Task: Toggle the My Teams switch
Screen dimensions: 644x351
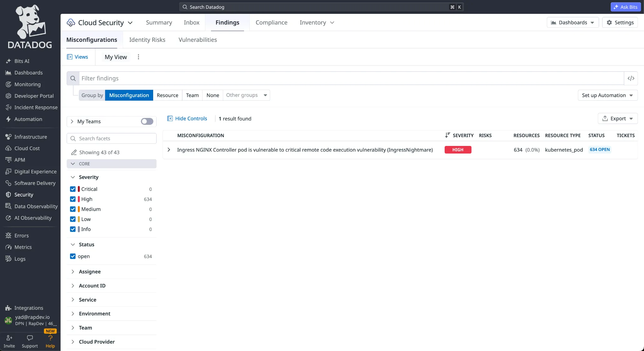Action: point(147,121)
